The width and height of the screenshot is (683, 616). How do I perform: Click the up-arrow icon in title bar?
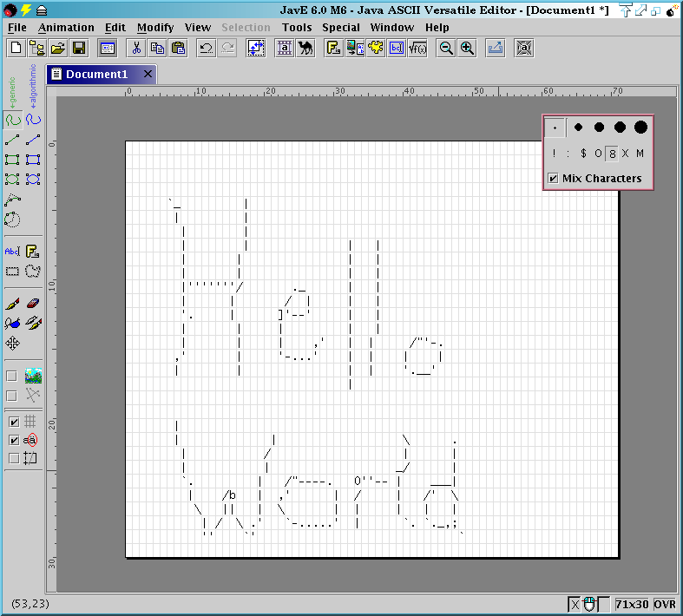coord(626,10)
